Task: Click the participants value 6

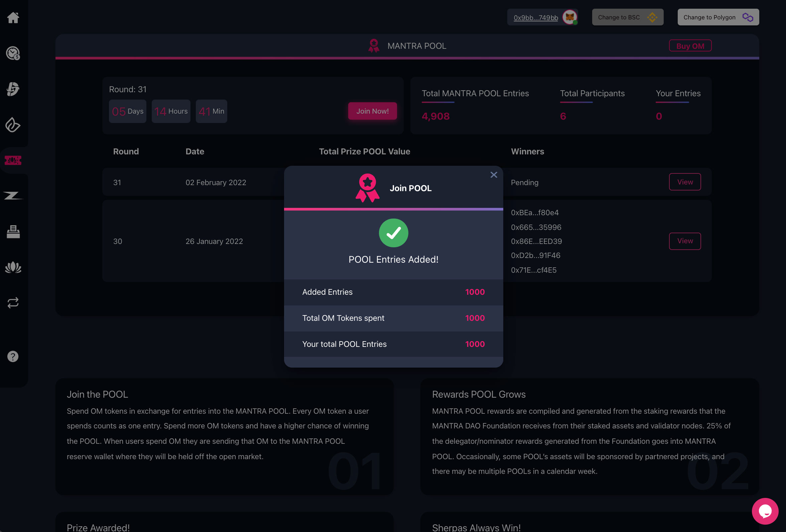Action: coord(563,116)
